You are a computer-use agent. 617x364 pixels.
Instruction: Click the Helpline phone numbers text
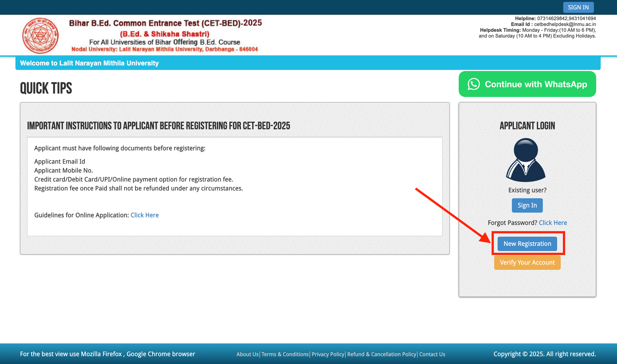(566, 18)
